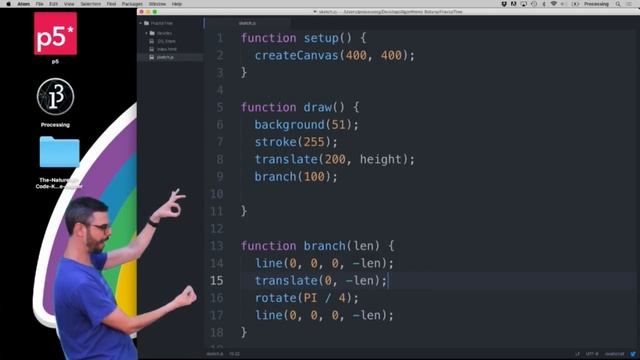640x360 pixels.
Task: Click "line(0, 0, 0, -len);" on line 17
Action: click(x=324, y=315)
